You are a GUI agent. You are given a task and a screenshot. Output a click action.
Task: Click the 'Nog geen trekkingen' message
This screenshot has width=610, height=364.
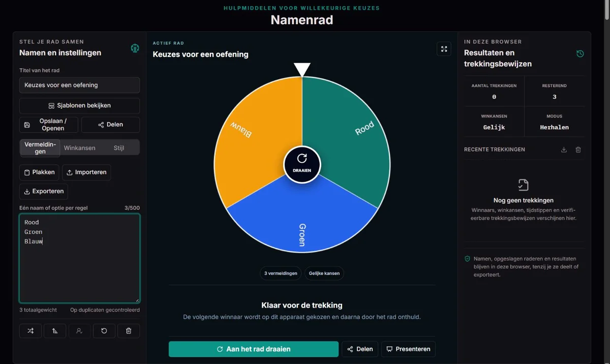click(524, 200)
